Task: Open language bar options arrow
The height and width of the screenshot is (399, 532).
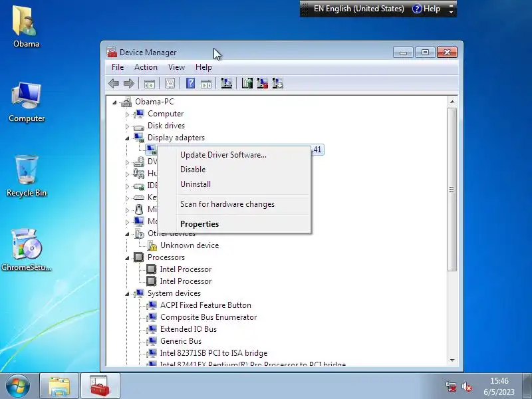Action: tap(451, 12)
